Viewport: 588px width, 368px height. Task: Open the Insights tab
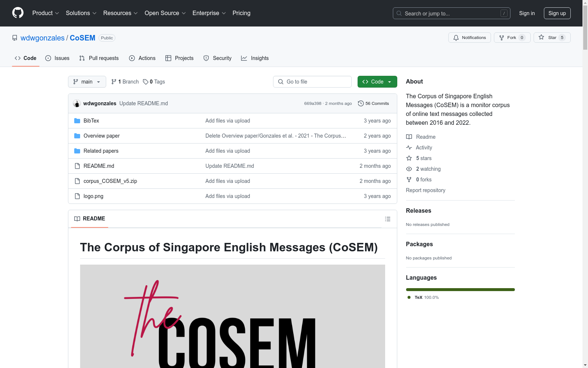(x=255, y=58)
